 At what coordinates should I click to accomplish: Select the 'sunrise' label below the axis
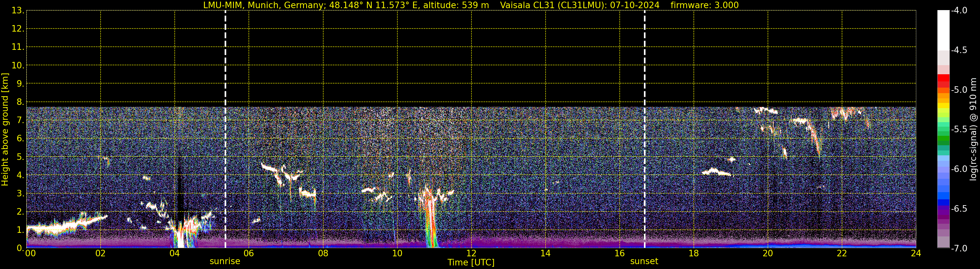tap(225, 262)
